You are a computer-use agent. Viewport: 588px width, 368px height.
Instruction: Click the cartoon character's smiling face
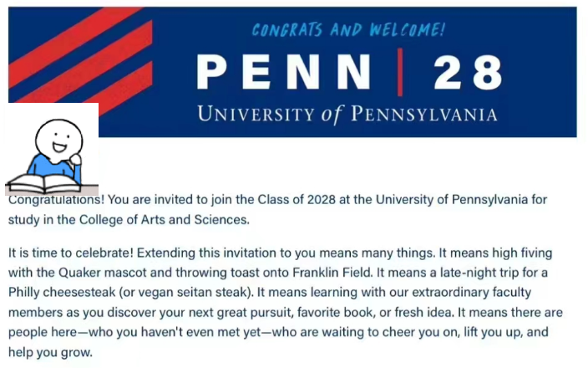57,135
